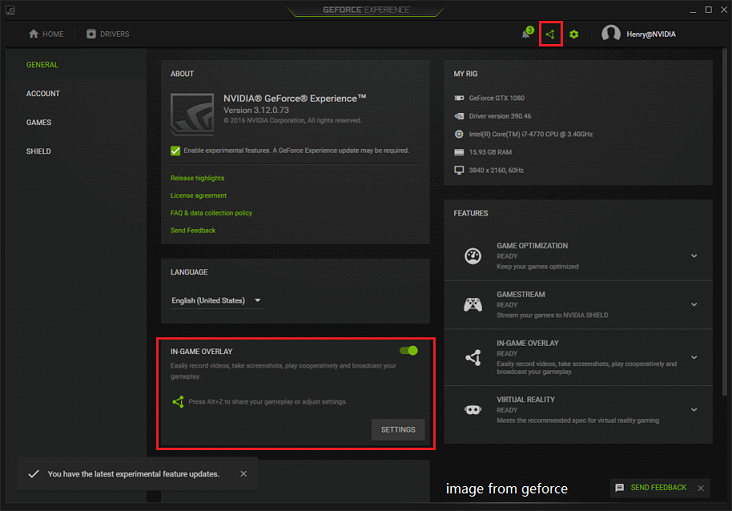
Task: Switch to the Shield settings tab
Action: pos(38,151)
